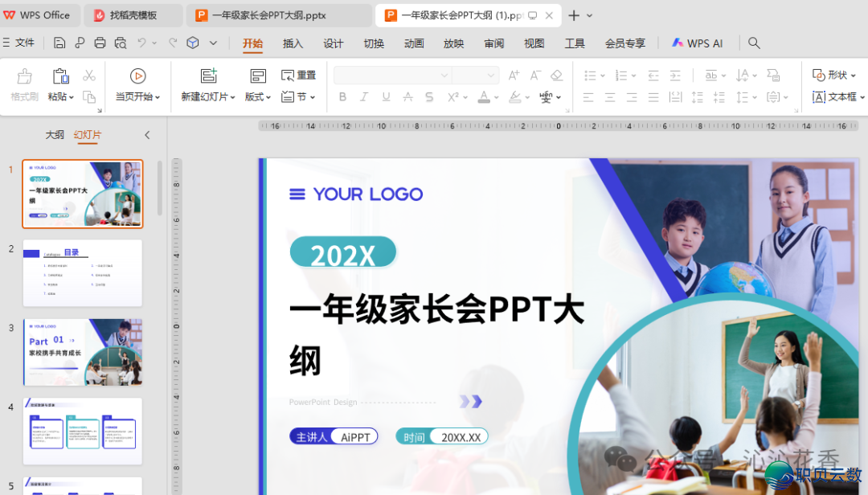Image resolution: width=868 pixels, height=495 pixels.
Task: Expand the Paste options arrow
Action: point(72,97)
